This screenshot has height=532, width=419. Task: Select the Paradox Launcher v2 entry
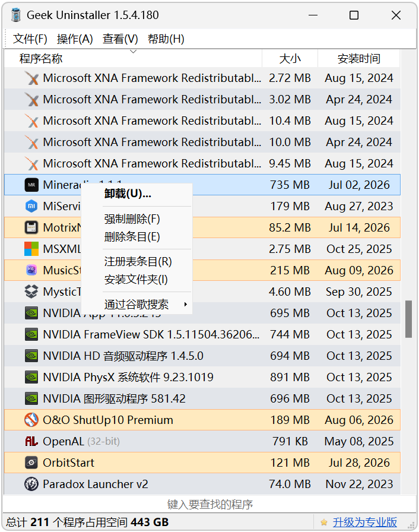(96, 484)
